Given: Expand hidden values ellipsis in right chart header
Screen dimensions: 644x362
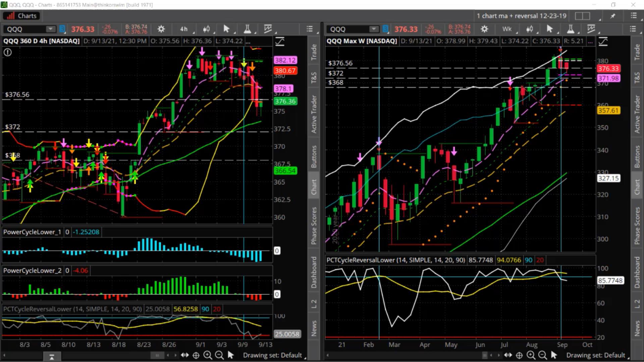Looking at the screenshot, I should click(x=590, y=41).
